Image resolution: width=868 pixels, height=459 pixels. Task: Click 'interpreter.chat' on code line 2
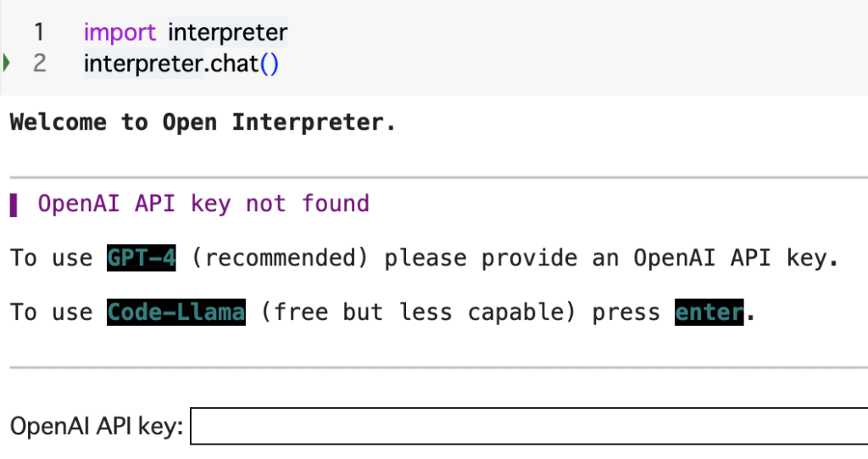[x=171, y=64]
